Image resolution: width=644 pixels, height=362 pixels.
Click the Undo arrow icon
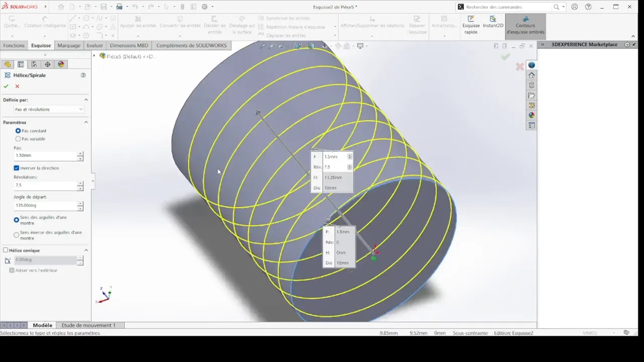pos(134,7)
